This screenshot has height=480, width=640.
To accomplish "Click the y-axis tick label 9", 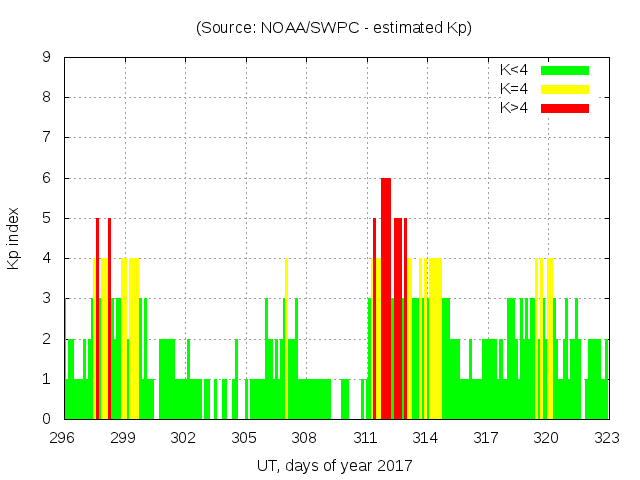I will tap(47, 57).
